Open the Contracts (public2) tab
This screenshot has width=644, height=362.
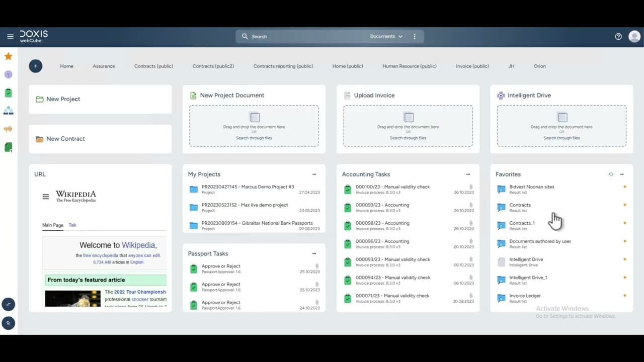pos(213,66)
